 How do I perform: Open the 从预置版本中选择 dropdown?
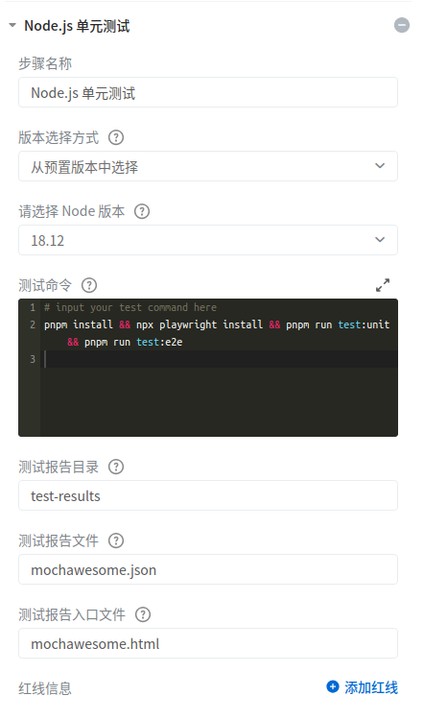tap(208, 166)
